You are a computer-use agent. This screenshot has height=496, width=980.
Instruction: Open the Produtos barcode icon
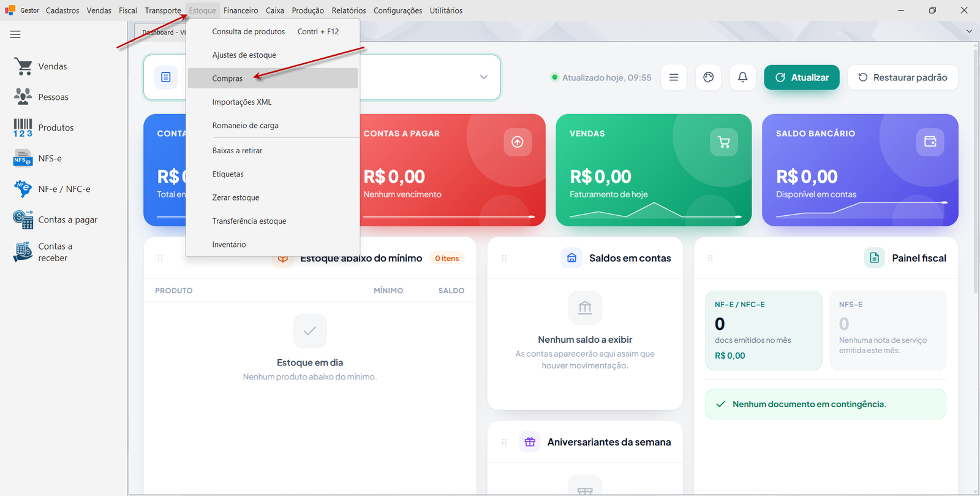[x=23, y=128]
